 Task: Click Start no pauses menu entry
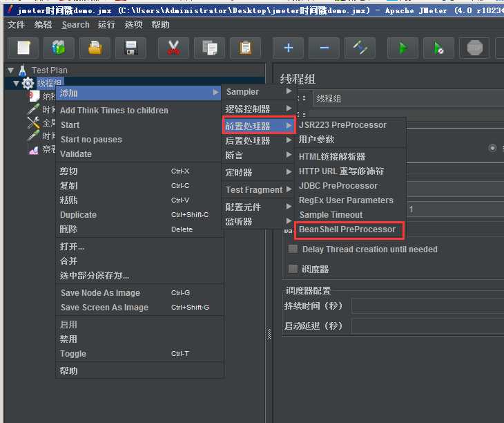(x=139, y=140)
